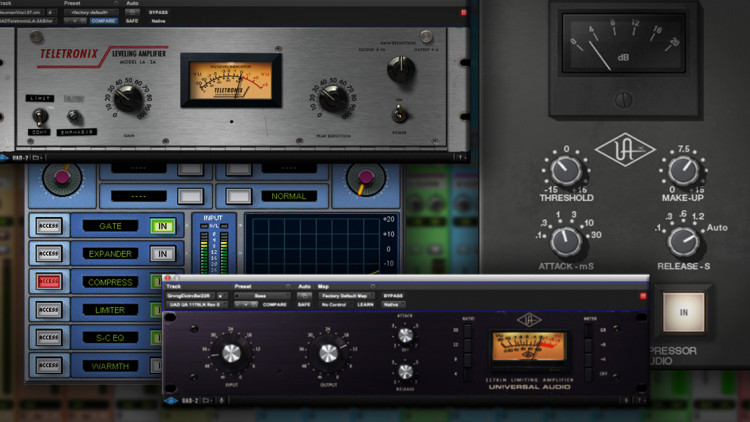
Task: Select ratio 4 button on 1176LN
Action: pyautogui.click(x=467, y=374)
